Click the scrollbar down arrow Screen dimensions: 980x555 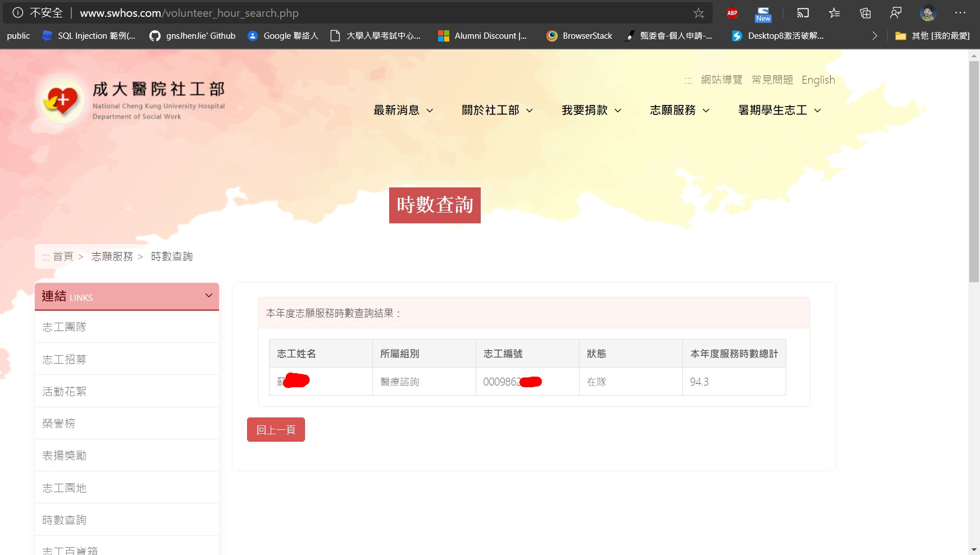click(x=974, y=549)
